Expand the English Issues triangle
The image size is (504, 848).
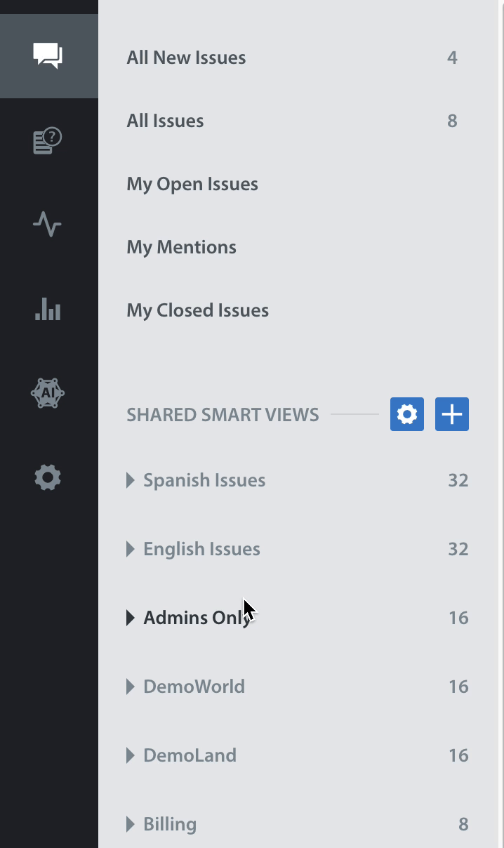pyautogui.click(x=130, y=549)
